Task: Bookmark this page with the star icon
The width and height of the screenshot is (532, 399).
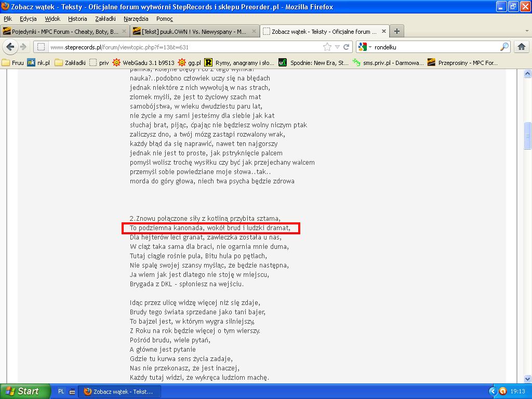Action: 327,47
